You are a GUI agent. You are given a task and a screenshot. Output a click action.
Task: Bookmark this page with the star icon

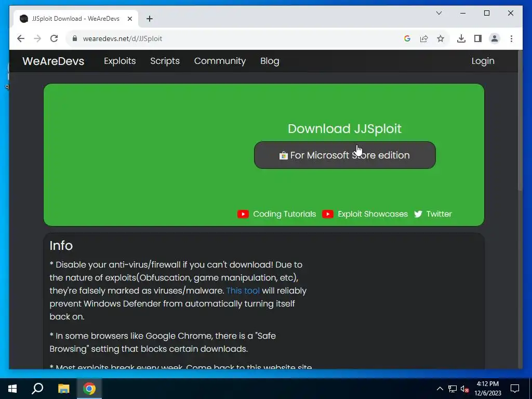441,38
